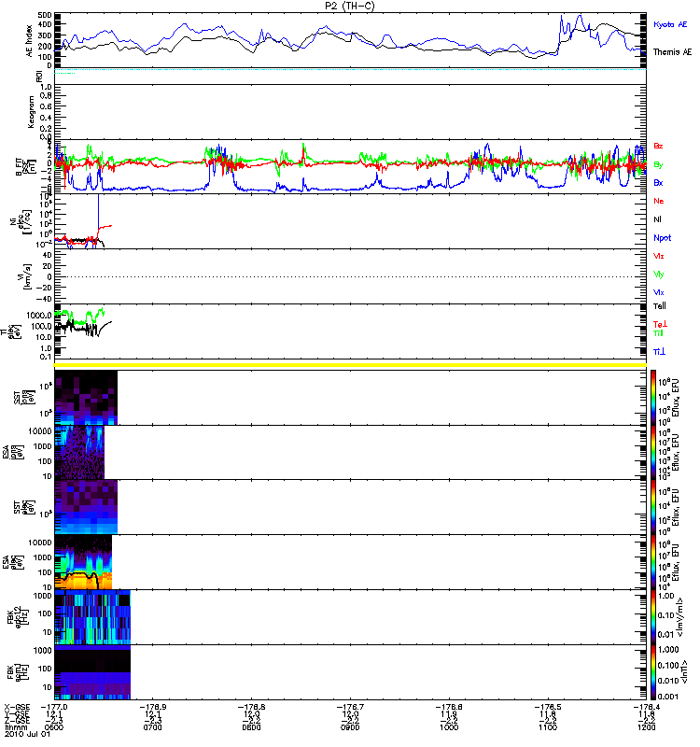Click the SST elec Eflux color bar

653,507
